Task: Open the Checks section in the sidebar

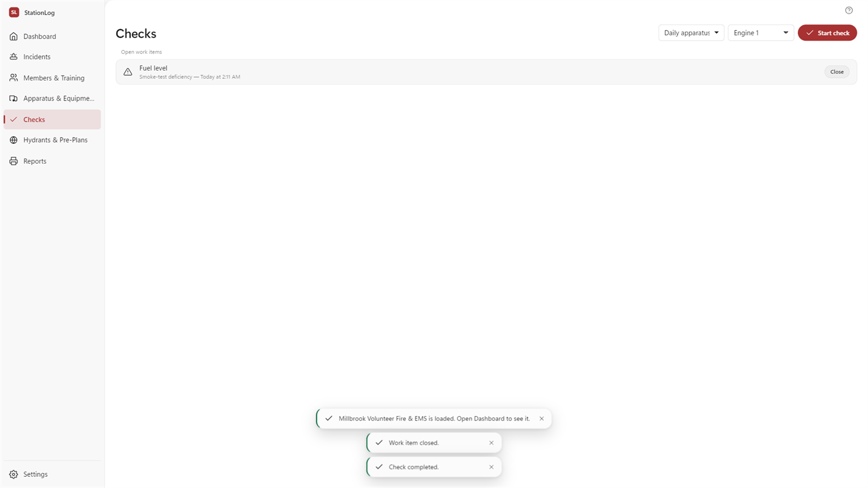Action: (52, 120)
